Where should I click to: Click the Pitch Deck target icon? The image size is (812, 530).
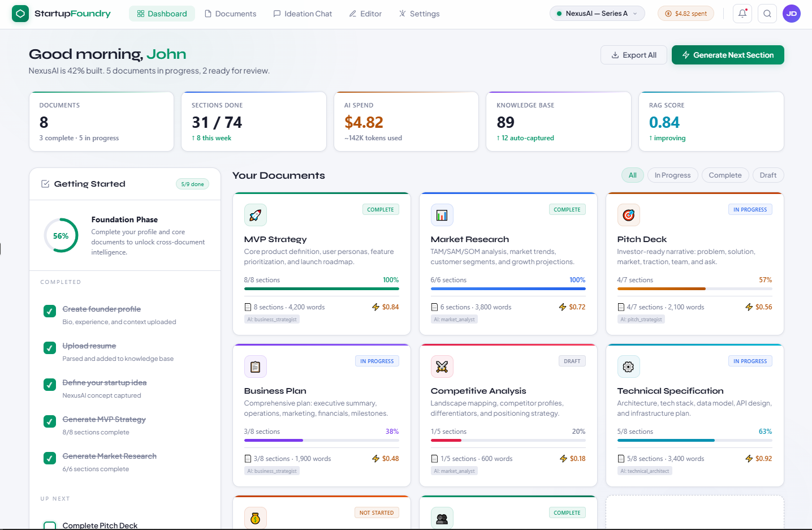pos(629,215)
